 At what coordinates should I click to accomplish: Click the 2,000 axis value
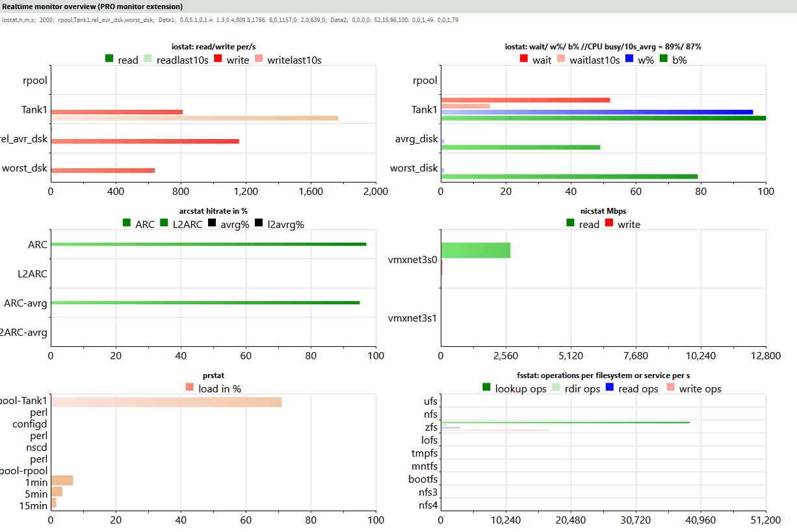[376, 192]
